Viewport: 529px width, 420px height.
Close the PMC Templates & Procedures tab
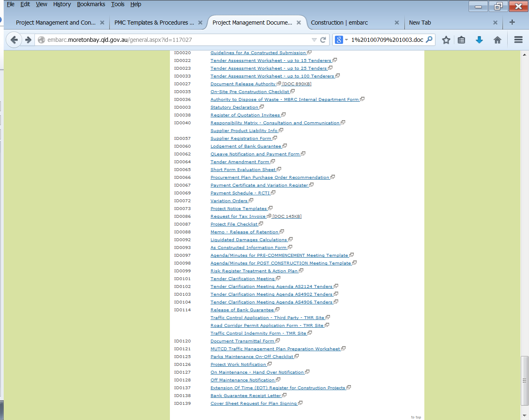pos(200,23)
